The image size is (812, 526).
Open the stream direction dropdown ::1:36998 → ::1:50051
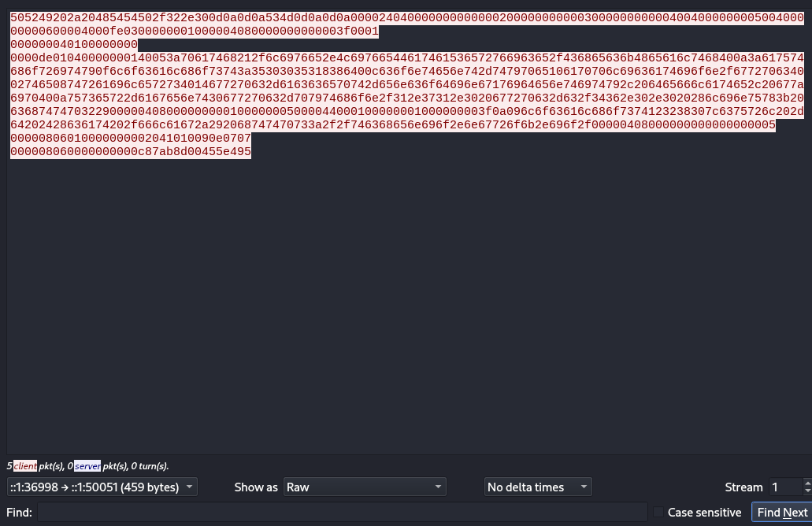coord(102,487)
